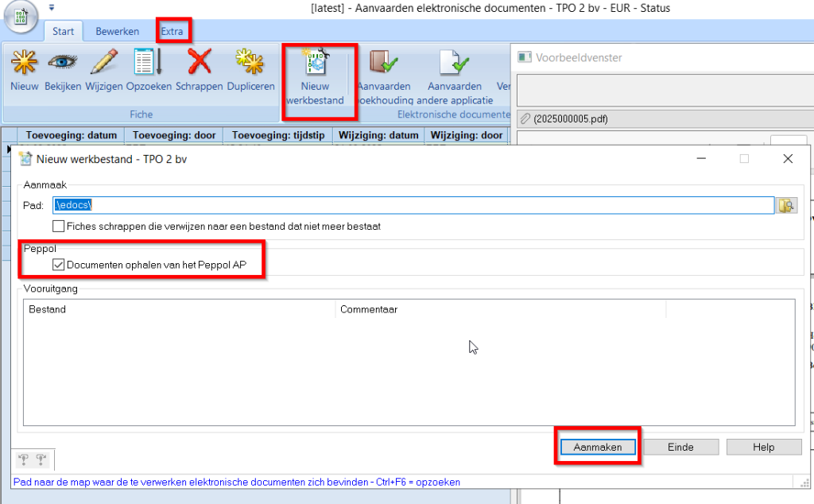Uncheck 'Documenten ophalen van het Peppol AP'
The width and height of the screenshot is (814, 504).
point(59,265)
